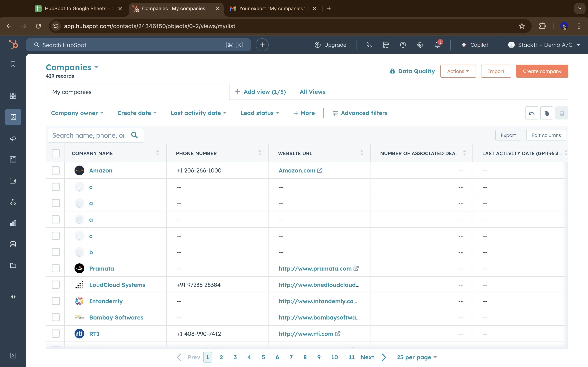The width and height of the screenshot is (588, 367).
Task: Open the LoudCloud Systems company link
Action: tap(117, 285)
